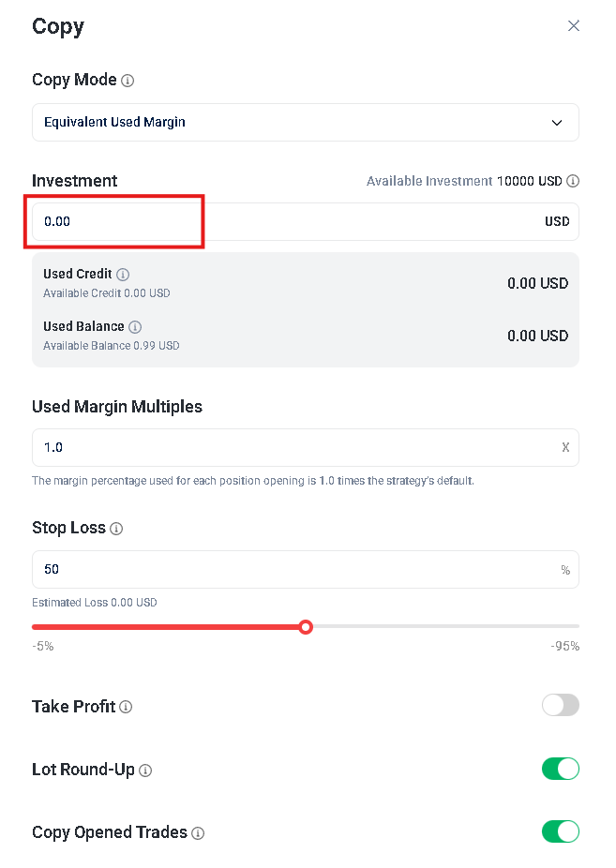Image resolution: width=616 pixels, height=868 pixels.
Task: Click the Stop Loss slider handle
Action: click(x=305, y=626)
